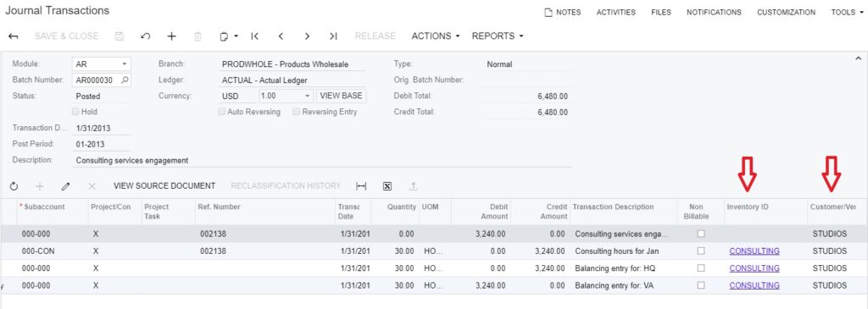This screenshot has height=309, width=868.
Task: Go back using the left arrow icon
Action: click(x=14, y=36)
